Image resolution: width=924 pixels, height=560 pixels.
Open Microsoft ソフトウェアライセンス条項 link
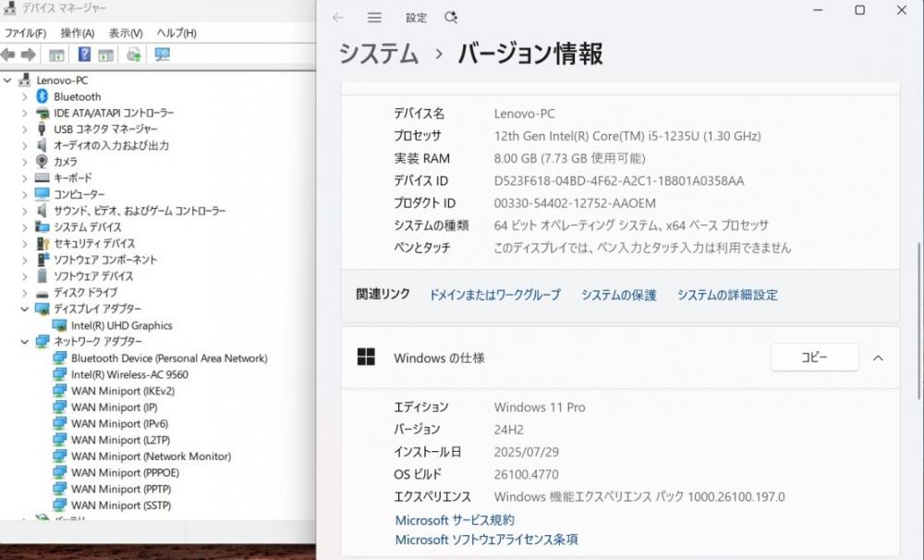click(486, 540)
